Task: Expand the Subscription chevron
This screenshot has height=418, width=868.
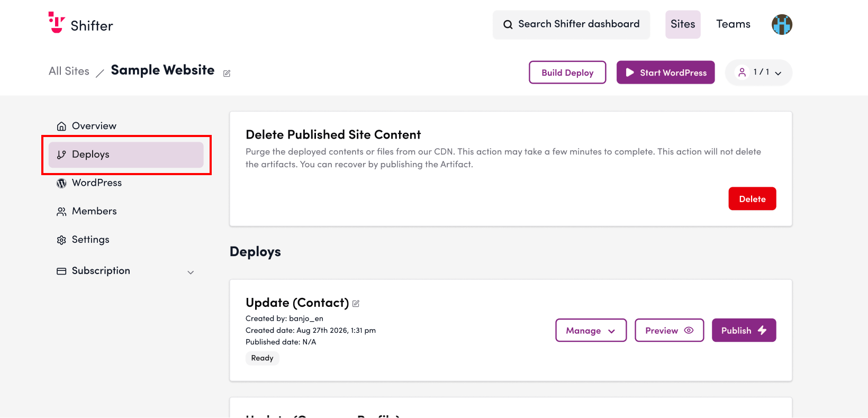Action: 191,272
